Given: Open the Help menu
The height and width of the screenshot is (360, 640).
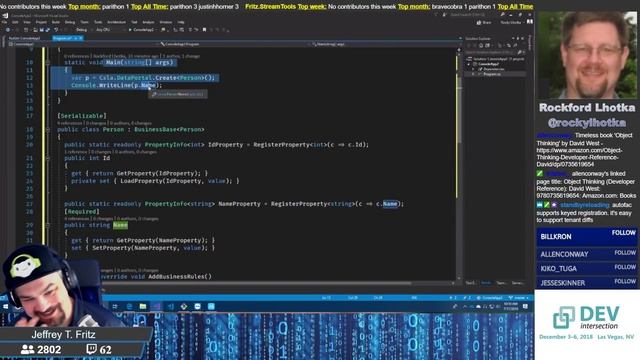Looking at the screenshot, I should 181,22.
